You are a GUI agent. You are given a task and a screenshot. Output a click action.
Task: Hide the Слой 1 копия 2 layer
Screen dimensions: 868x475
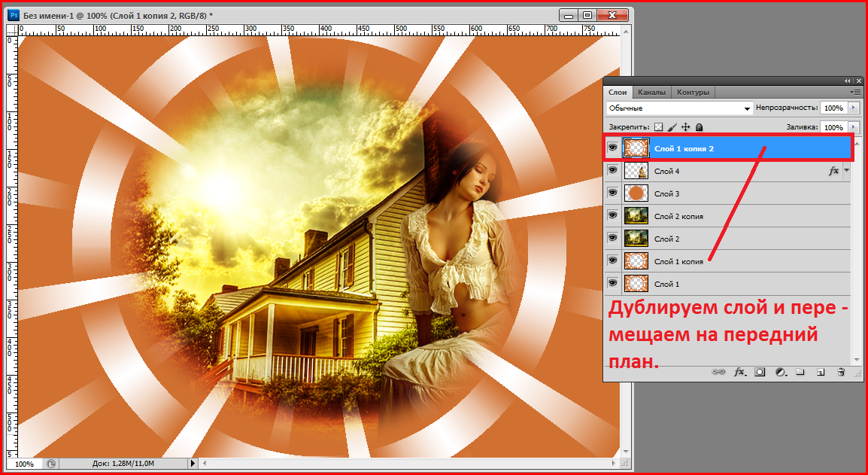click(612, 148)
